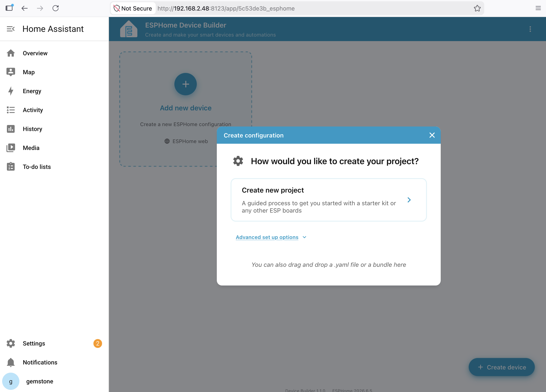
Task: Click the Activity list icon
Action: click(x=11, y=110)
